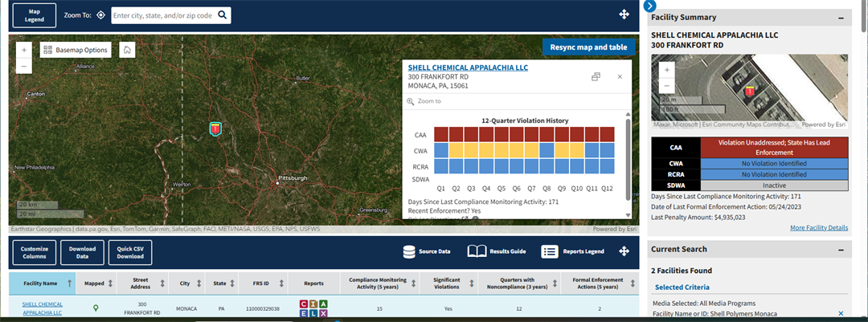Collapse the right side panel arrow
868x322 pixels.
650,6
